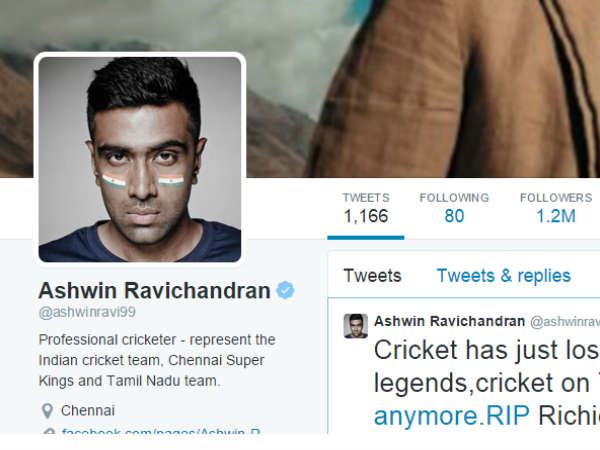Open the Followers count 1.2M
This screenshot has width=600, height=450.
pos(556,209)
